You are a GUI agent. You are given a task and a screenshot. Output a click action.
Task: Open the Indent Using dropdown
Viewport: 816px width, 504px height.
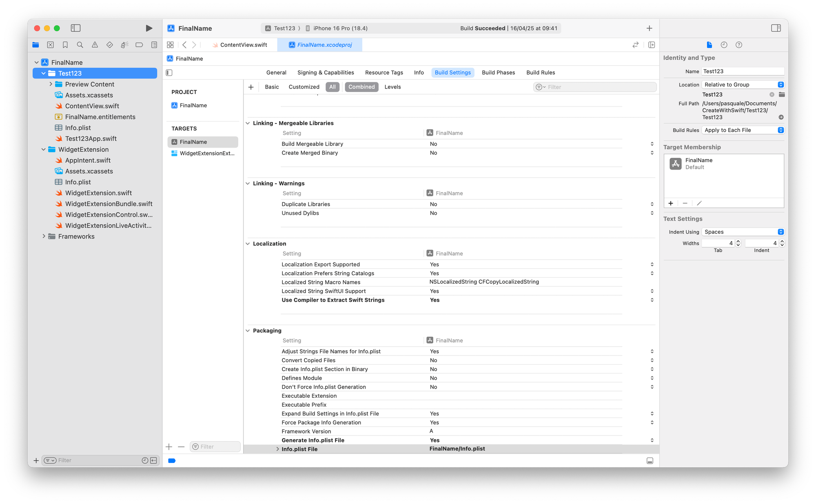pyautogui.click(x=743, y=232)
